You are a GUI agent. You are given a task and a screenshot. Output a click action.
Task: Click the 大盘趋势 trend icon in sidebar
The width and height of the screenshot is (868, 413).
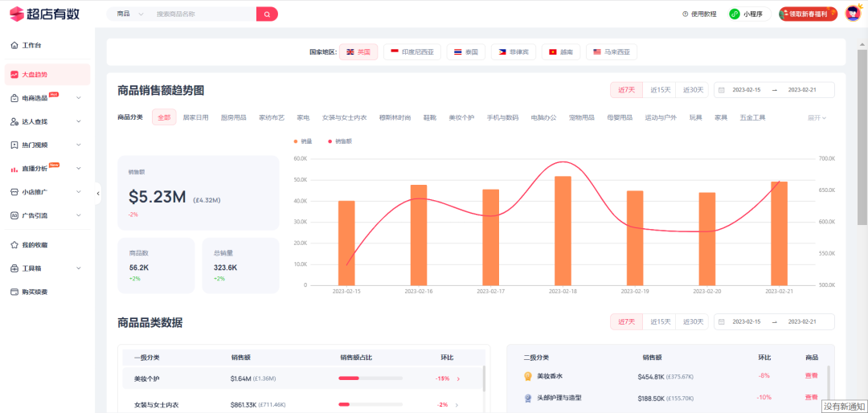(x=14, y=75)
